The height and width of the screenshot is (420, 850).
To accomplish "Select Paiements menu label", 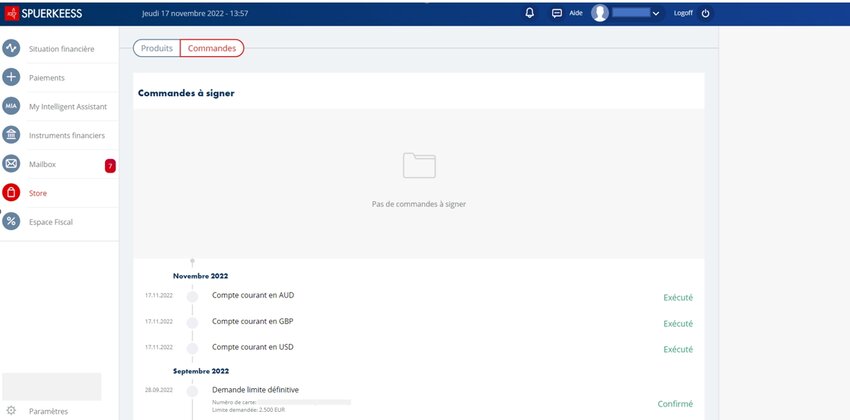I will click(47, 78).
